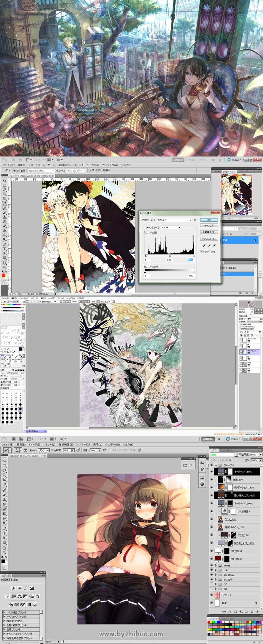This screenshot has height=644, width=263.
Task: Click the link layers icon below the Layers panel
Action: (224, 611)
